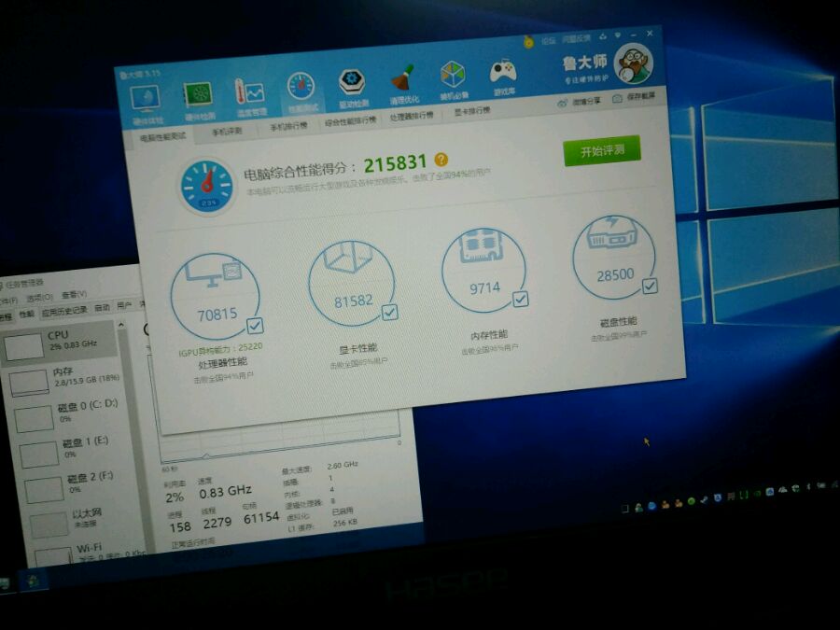Click the large blue speedometer score icon

tap(207, 187)
